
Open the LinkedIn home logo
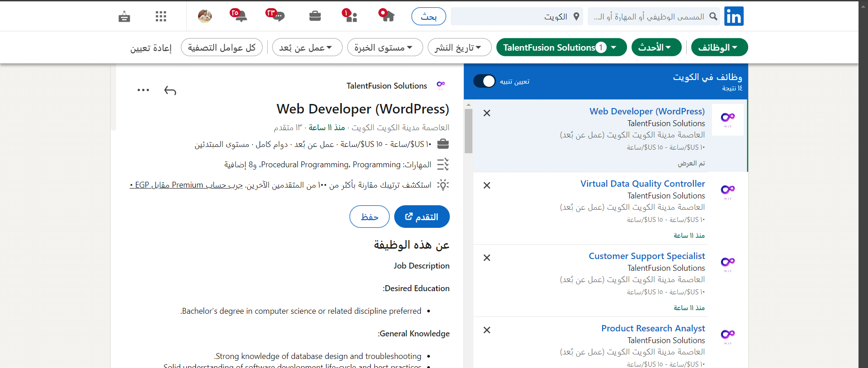(x=734, y=16)
